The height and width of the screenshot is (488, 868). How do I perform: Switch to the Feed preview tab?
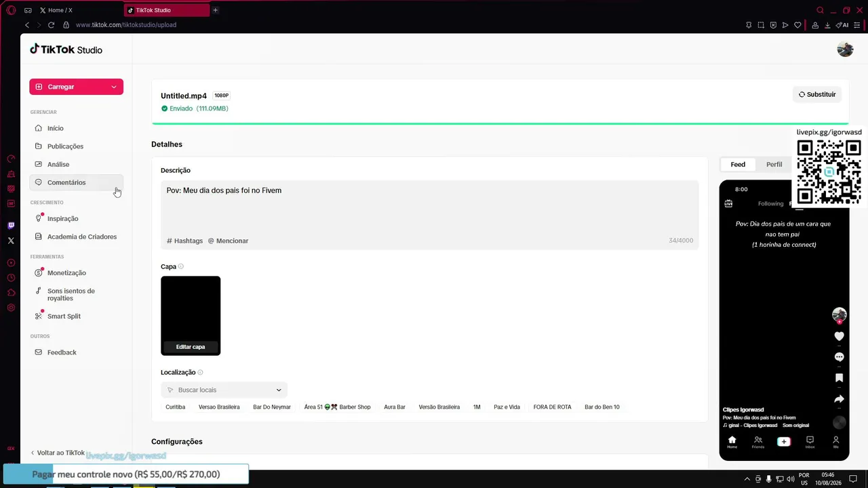pos(738,165)
